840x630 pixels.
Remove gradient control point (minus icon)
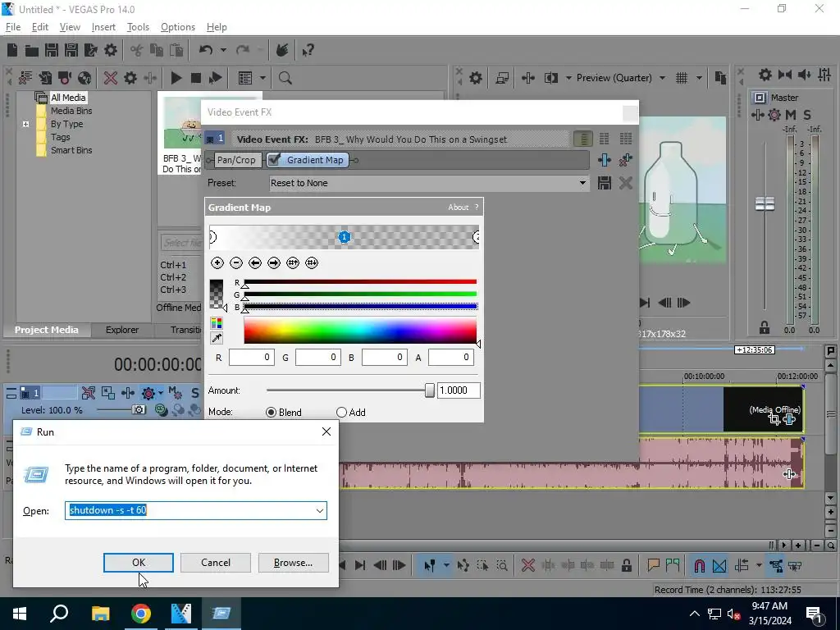click(236, 263)
